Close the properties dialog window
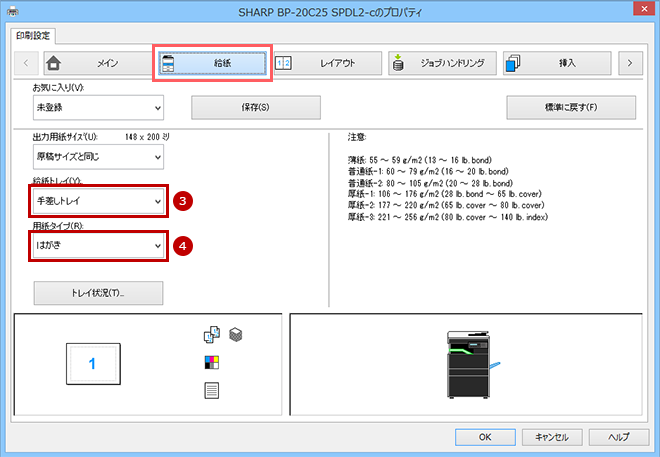 coord(644,8)
